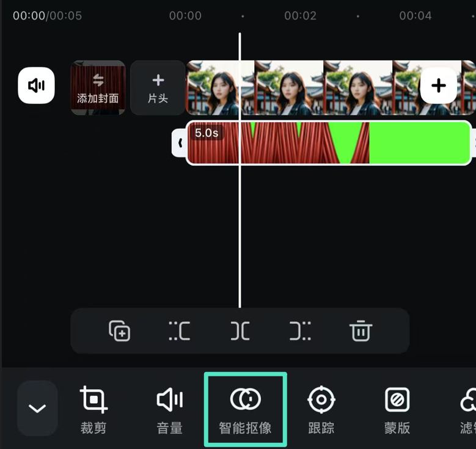Mute the clip audio with speaker button
Screen dimensions: 476x449
click(x=37, y=86)
